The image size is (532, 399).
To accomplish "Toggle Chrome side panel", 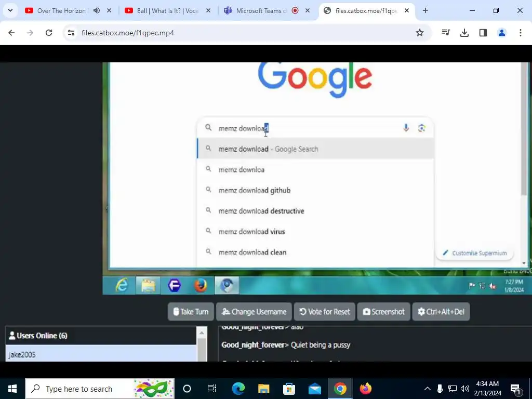I will (483, 33).
